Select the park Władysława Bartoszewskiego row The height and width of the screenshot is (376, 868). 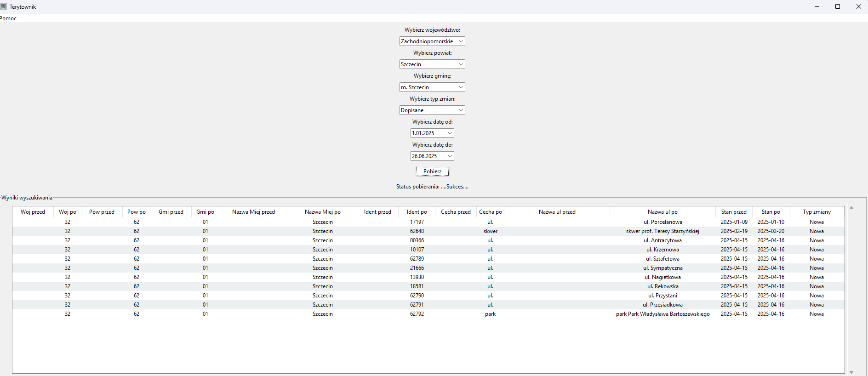pyautogui.click(x=662, y=314)
